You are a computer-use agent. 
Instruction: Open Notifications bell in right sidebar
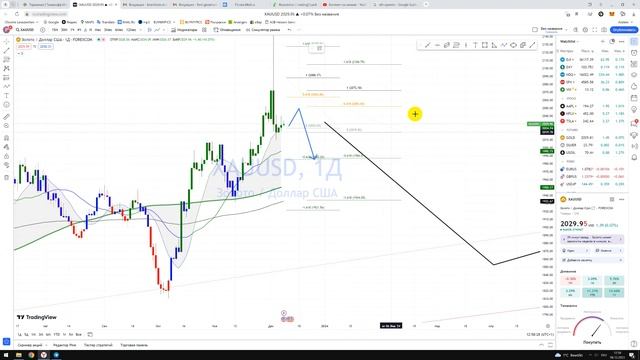point(634,157)
